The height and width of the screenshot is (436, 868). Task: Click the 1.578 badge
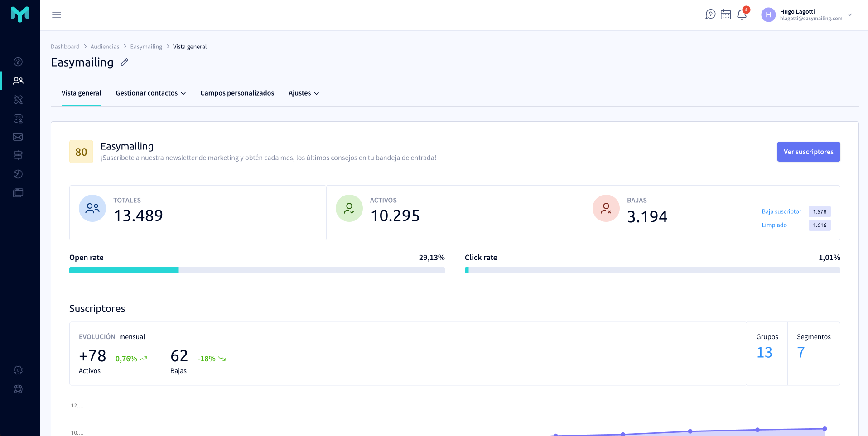point(820,211)
